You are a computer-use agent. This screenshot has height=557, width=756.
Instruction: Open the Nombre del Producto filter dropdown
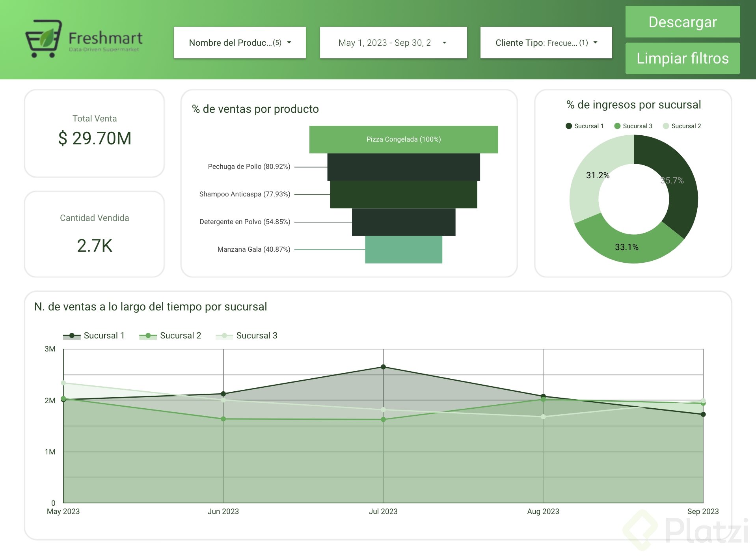[x=240, y=43]
